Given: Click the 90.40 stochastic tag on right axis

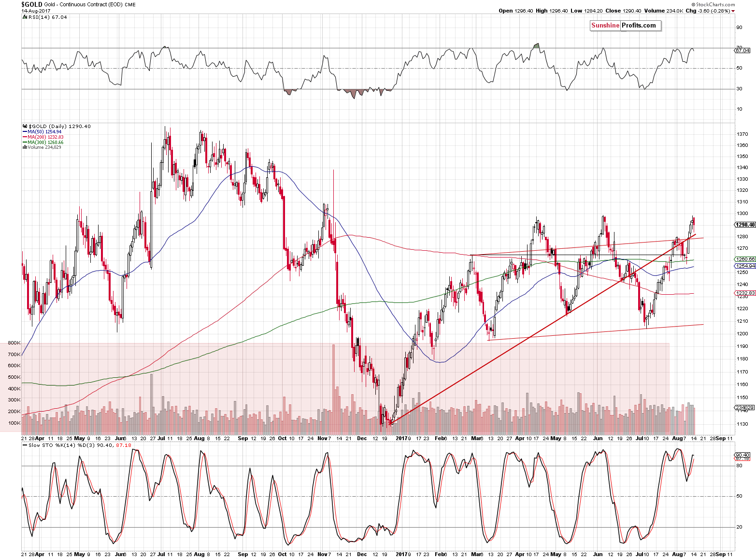Looking at the screenshot, I should click(x=743, y=455).
